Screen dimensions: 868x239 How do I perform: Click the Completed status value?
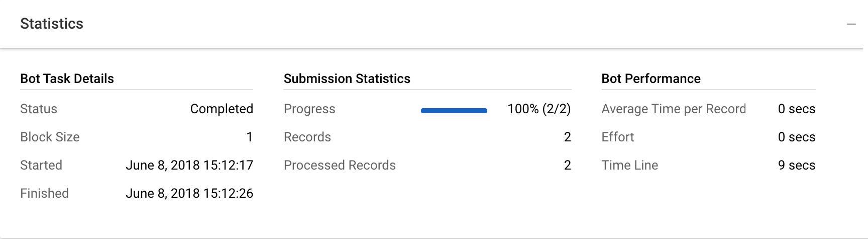pyautogui.click(x=222, y=109)
